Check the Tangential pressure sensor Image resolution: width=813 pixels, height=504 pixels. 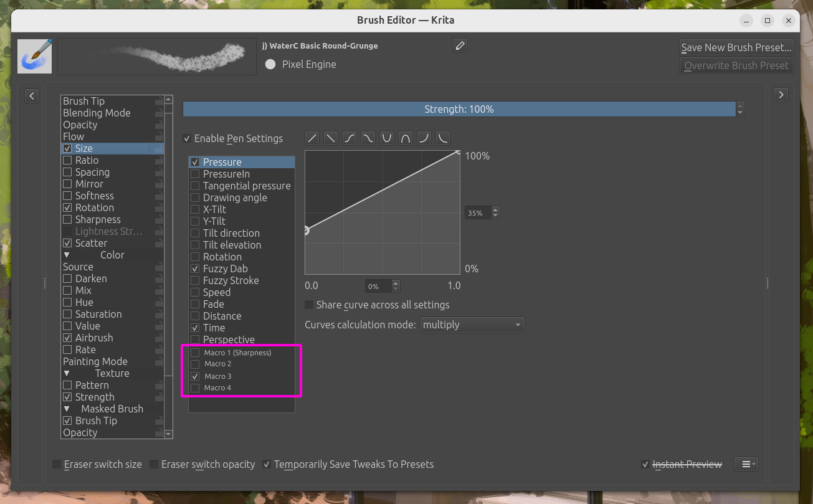click(195, 186)
